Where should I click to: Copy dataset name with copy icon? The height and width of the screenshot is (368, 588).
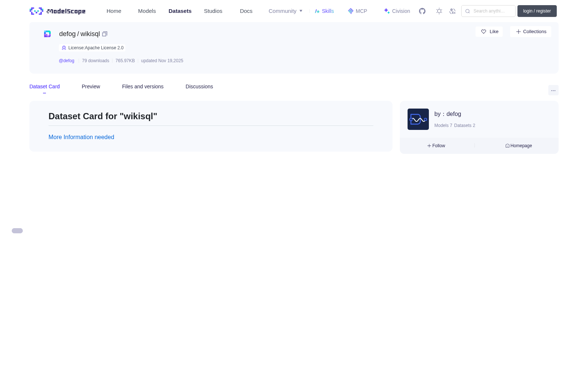point(105,34)
